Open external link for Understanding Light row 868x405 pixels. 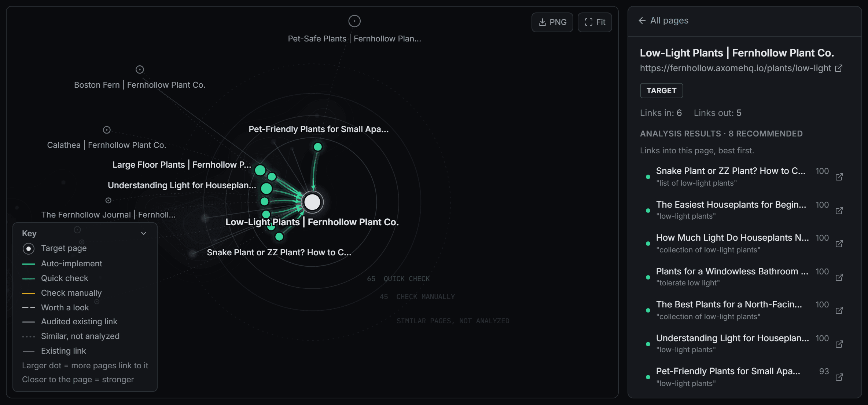(839, 344)
